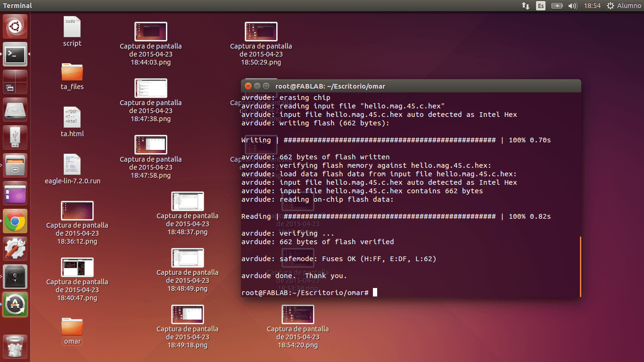Click the 'reading input file' terminal line
The width and height of the screenshot is (644, 362).
343,106
